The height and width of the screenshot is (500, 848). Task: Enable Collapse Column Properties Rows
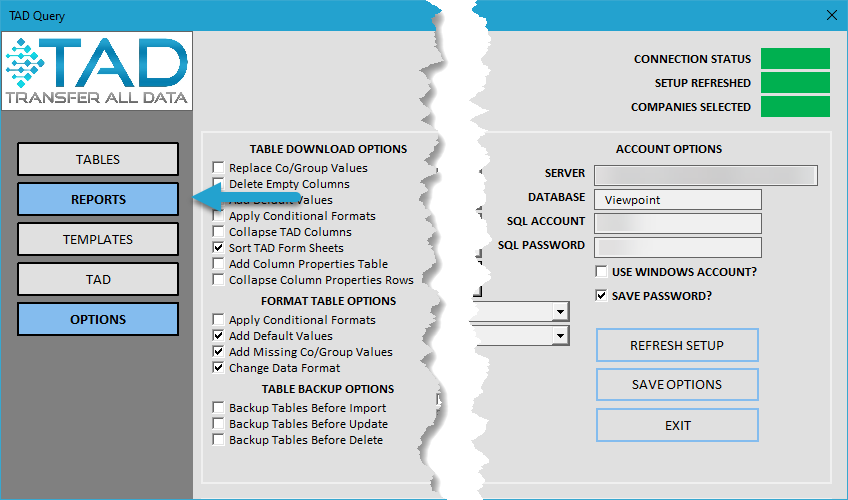coord(218,280)
